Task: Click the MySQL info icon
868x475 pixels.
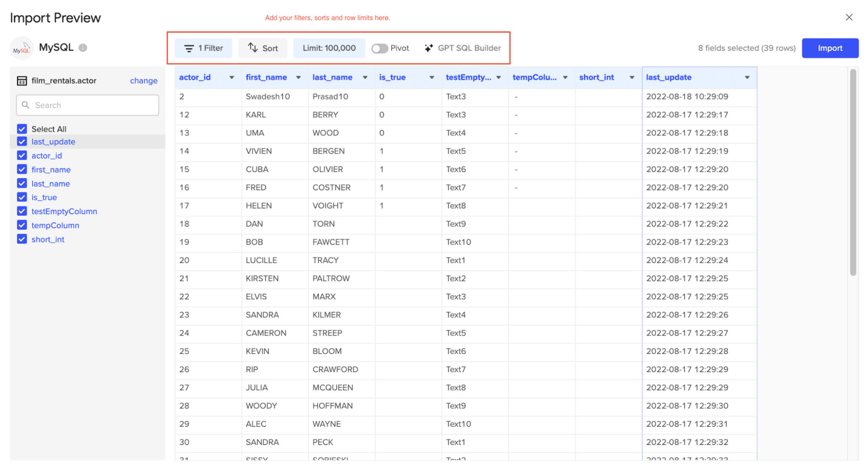Action: [83, 48]
